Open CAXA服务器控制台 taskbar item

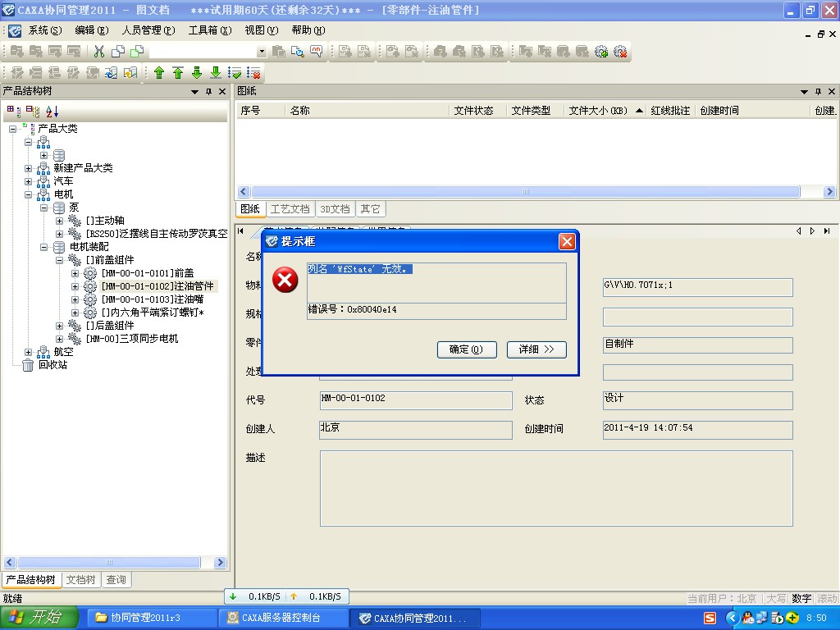(283, 618)
